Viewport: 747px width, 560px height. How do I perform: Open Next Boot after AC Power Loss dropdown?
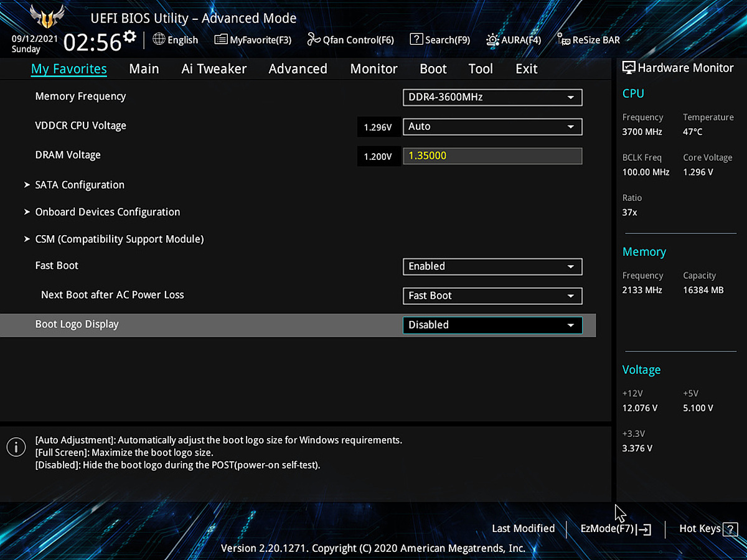click(x=492, y=296)
